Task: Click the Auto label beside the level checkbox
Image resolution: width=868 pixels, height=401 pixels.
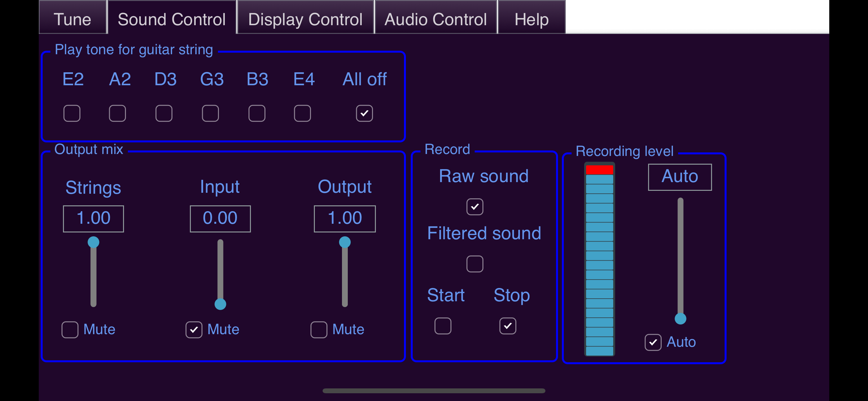Action: click(681, 342)
